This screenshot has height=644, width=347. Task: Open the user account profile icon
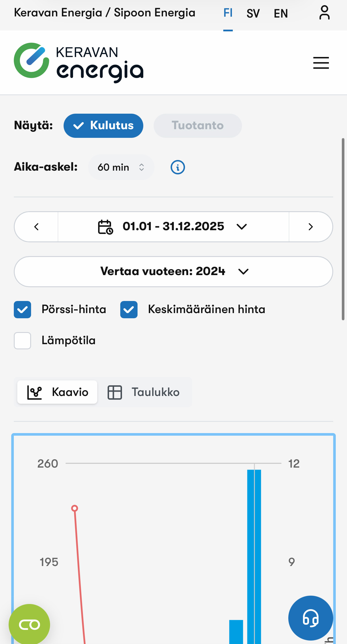click(x=324, y=13)
